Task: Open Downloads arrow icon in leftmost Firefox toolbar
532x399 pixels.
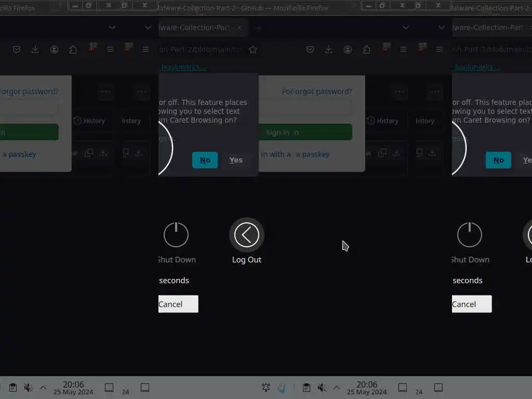Action: pos(35,49)
